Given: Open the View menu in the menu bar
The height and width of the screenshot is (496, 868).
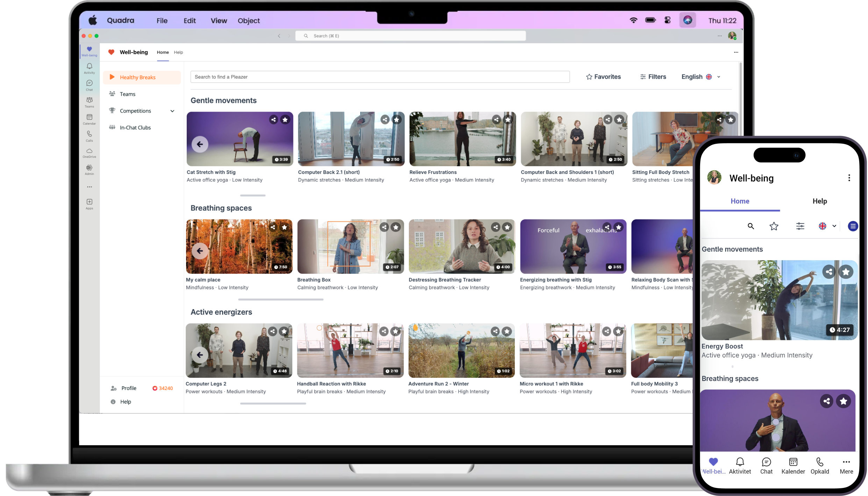Looking at the screenshot, I should click(x=219, y=21).
